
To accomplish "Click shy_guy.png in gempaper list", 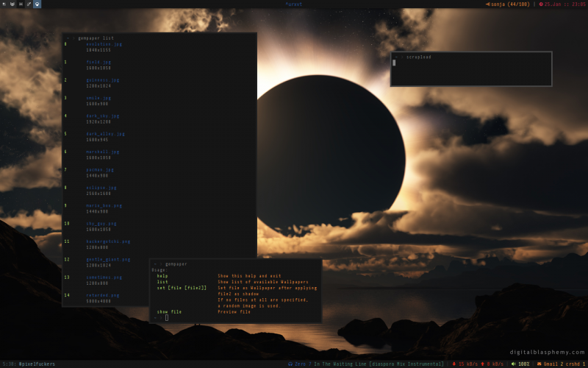I will pyautogui.click(x=101, y=224).
